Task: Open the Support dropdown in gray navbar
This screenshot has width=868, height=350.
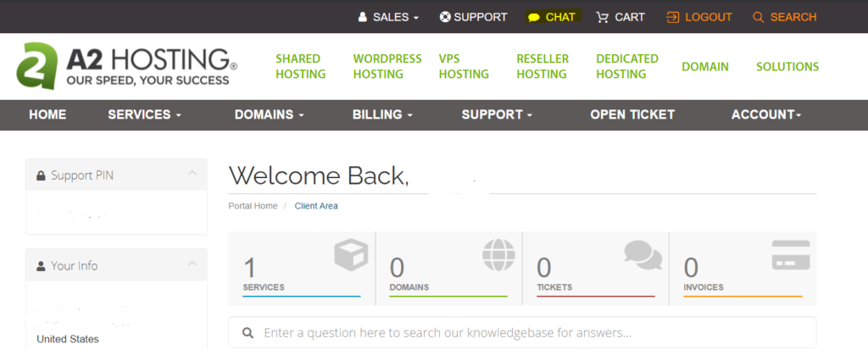Action: point(497,114)
